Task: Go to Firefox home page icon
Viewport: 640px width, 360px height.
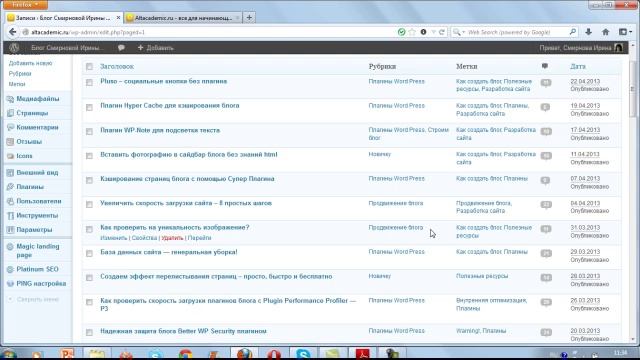Action: [x=605, y=32]
